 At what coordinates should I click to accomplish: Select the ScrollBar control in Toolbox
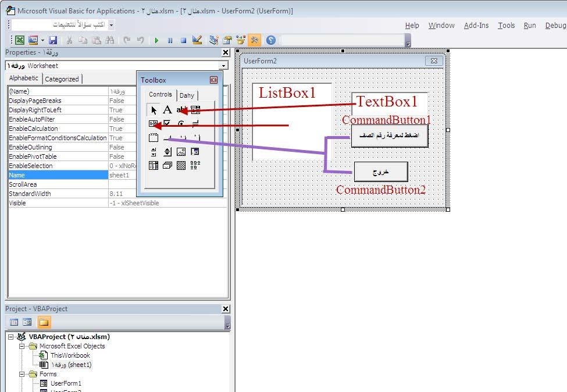[154, 152]
